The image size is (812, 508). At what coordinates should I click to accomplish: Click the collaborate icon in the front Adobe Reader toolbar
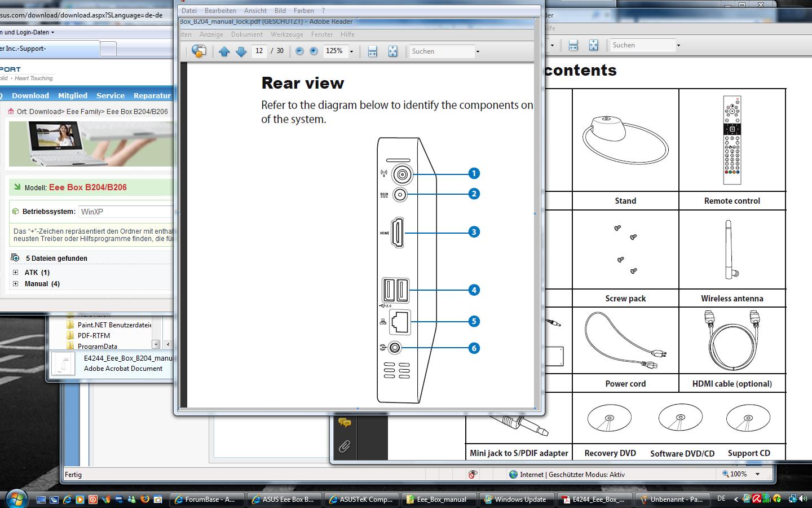click(x=198, y=51)
